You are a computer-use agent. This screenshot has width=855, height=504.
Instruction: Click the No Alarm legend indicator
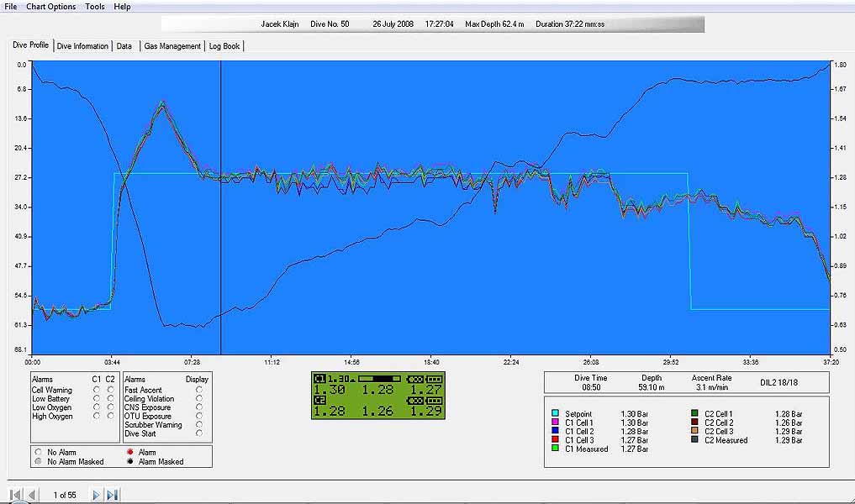point(38,452)
